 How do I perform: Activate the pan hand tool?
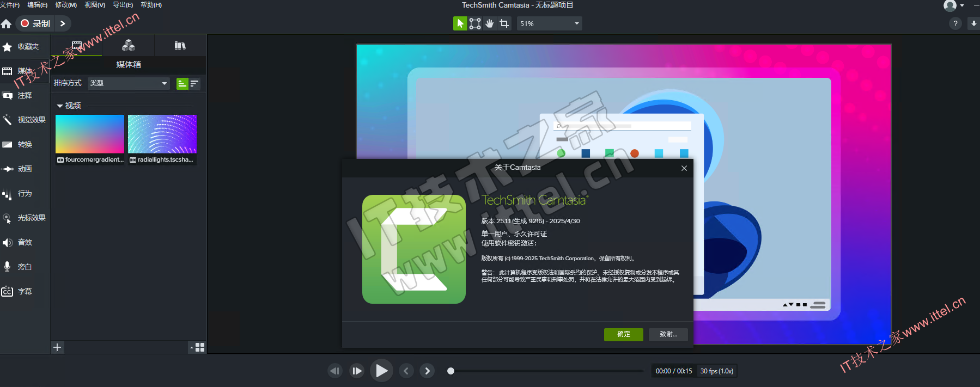[490, 23]
